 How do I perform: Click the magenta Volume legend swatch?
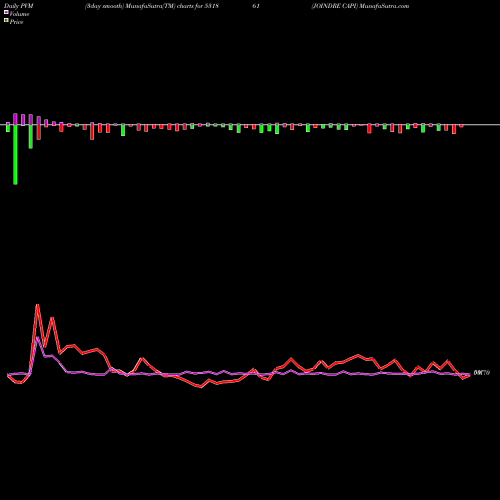tap(6, 12)
